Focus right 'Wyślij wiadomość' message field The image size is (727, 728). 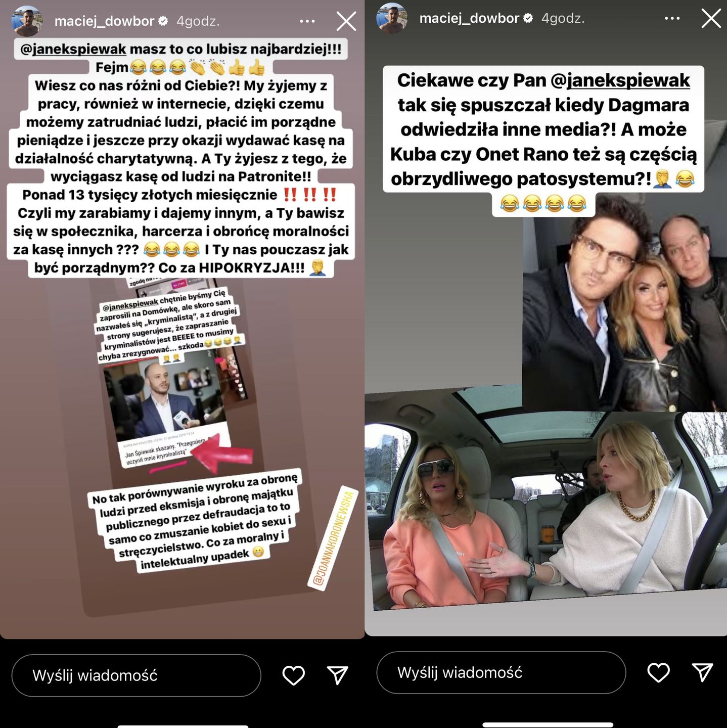click(501, 672)
